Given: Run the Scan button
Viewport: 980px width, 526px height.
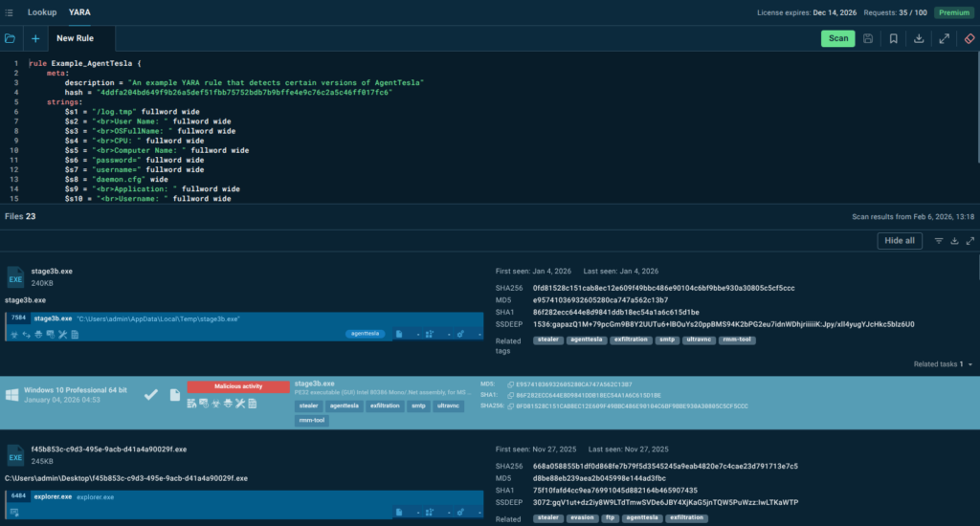Looking at the screenshot, I should click(837, 38).
